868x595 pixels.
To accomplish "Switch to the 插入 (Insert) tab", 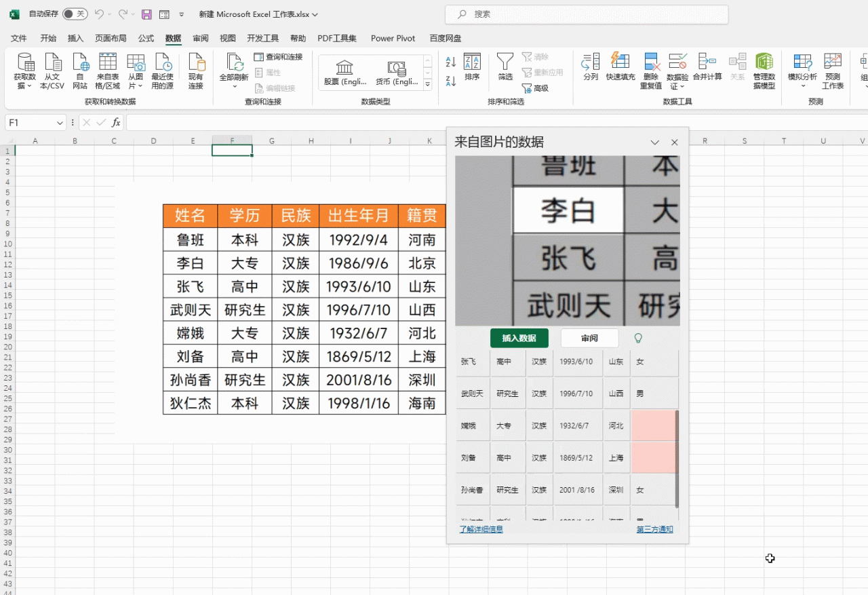I will coord(76,39).
